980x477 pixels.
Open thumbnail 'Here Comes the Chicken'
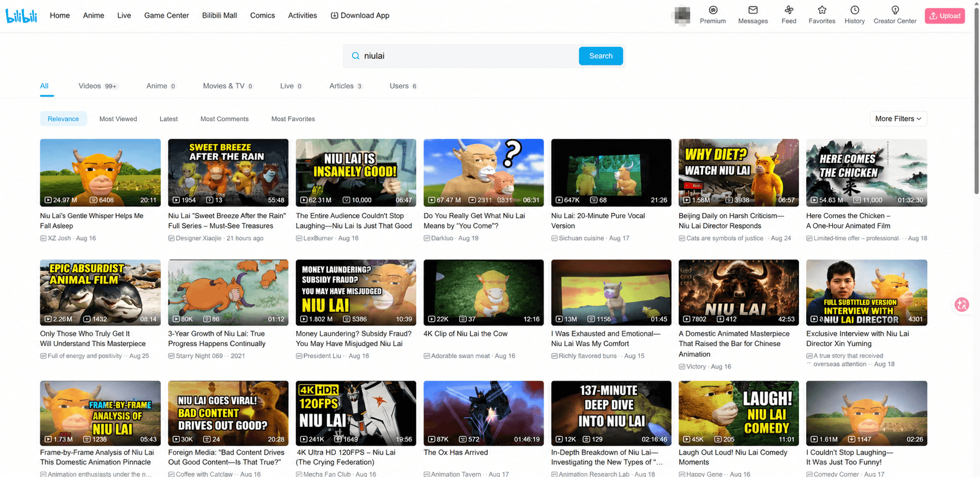(x=867, y=173)
